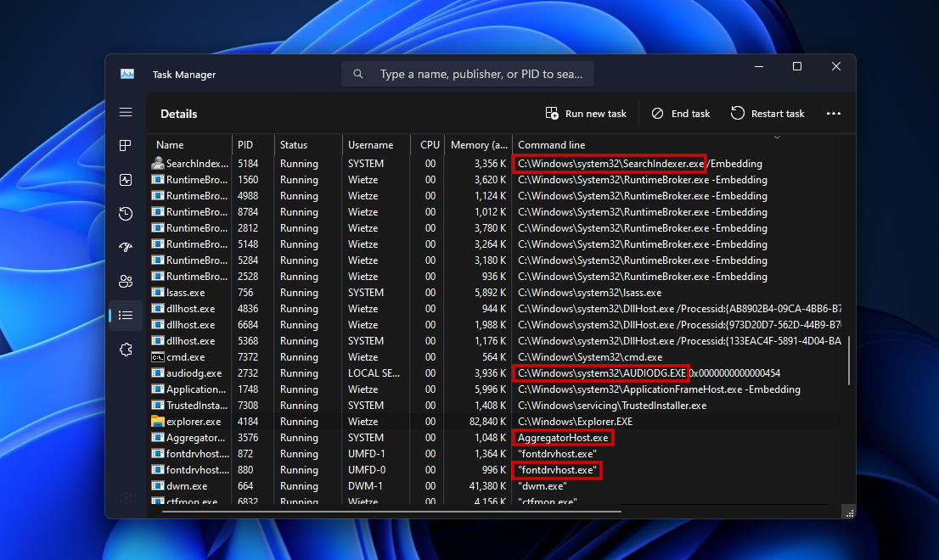This screenshot has height=560, width=939.
Task: Focus the Task Manager search box
Action: (x=468, y=74)
